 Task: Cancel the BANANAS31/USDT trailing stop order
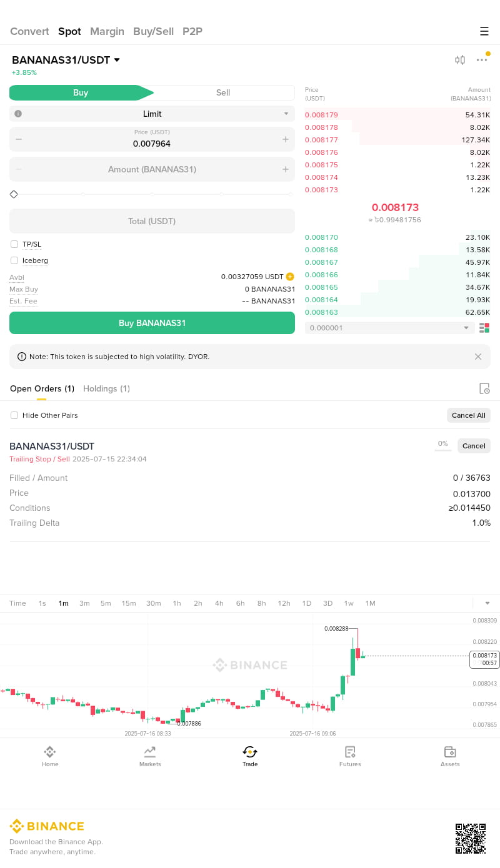474,446
